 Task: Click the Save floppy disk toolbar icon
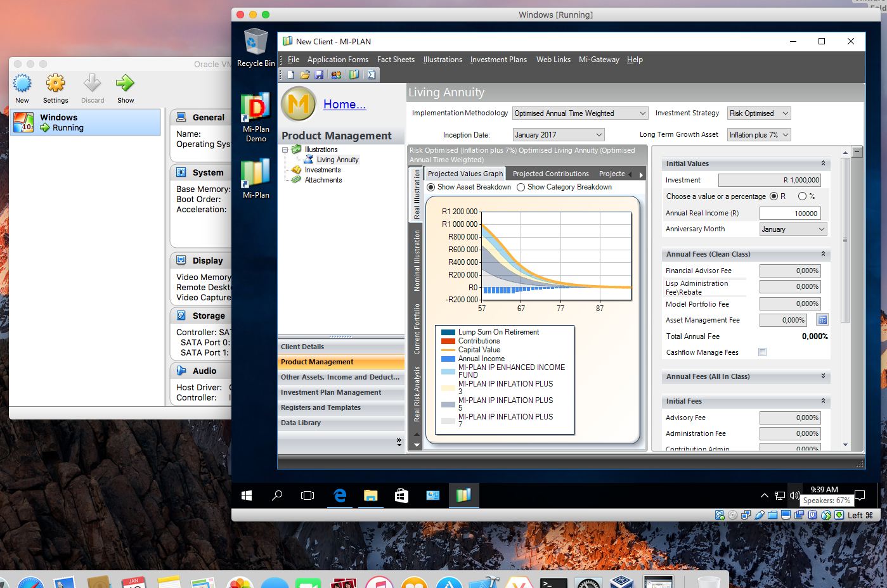pyautogui.click(x=319, y=75)
